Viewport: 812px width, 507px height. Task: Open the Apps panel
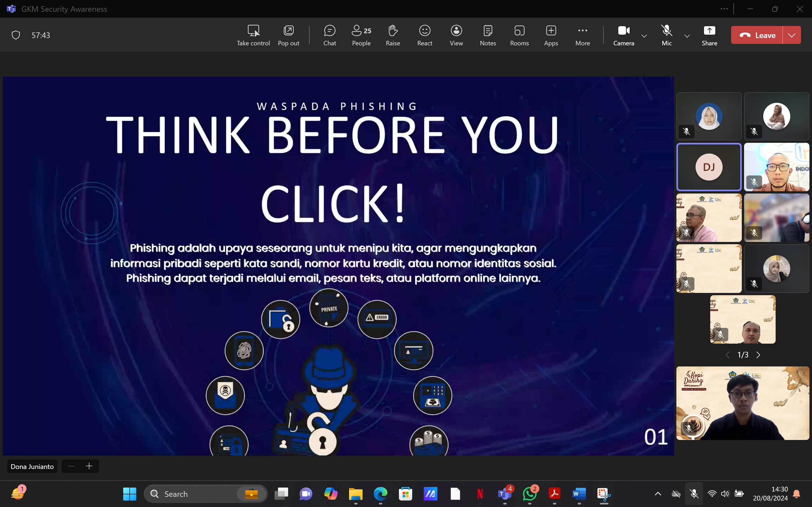[x=551, y=35]
